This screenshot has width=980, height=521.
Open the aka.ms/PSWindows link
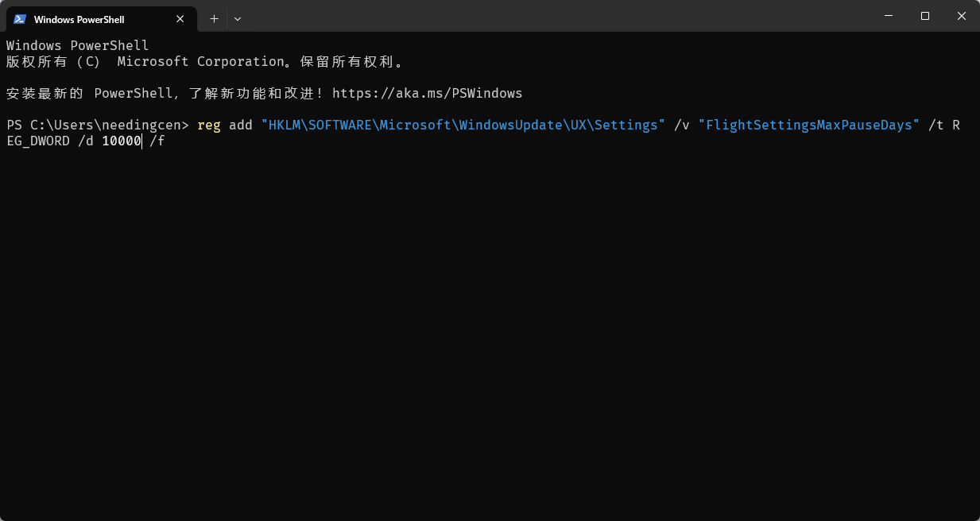pyautogui.click(x=427, y=93)
